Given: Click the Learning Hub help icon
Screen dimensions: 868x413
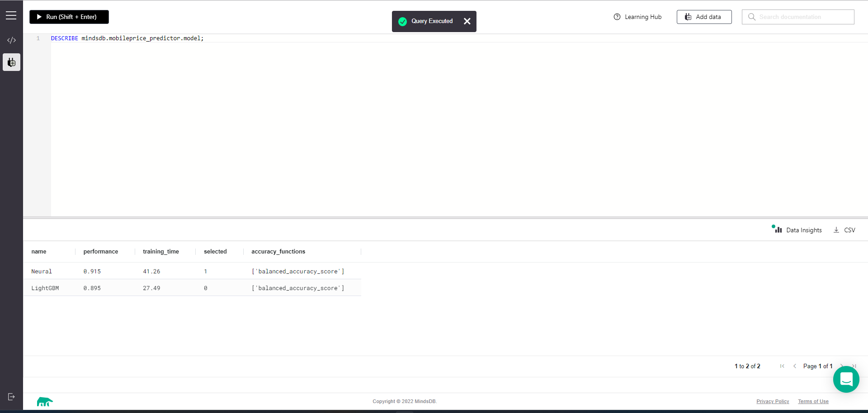Looking at the screenshot, I should pyautogui.click(x=617, y=17).
